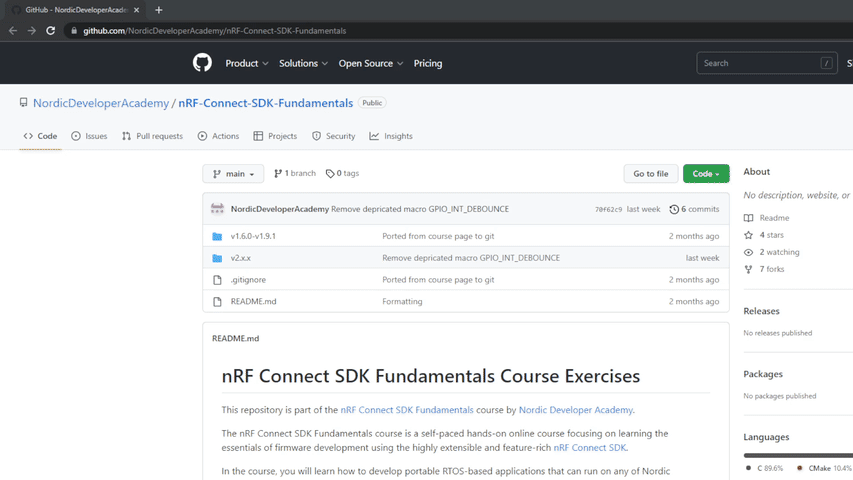Click the Readme book icon in About
Screen dimensions: 853x480
coord(749,218)
